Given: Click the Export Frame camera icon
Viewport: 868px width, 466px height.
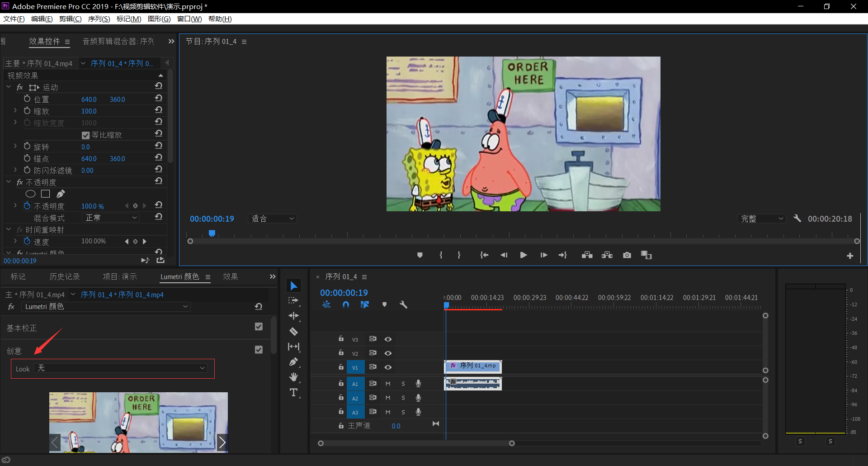Looking at the screenshot, I should [627, 255].
